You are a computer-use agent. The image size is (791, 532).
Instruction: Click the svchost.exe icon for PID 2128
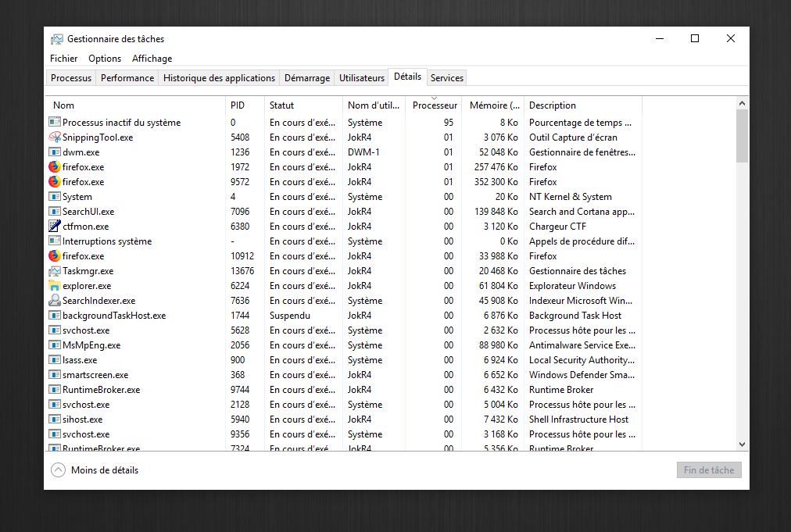(x=55, y=405)
